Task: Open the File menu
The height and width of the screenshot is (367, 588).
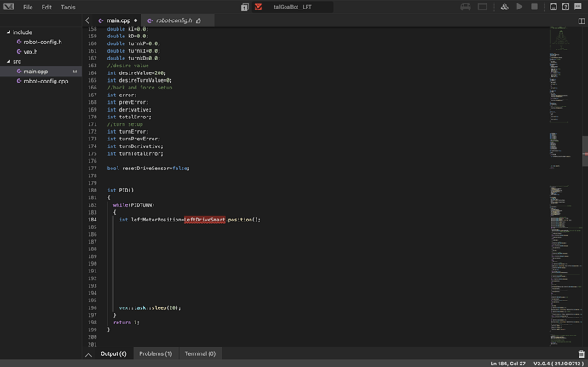Action: click(x=28, y=7)
